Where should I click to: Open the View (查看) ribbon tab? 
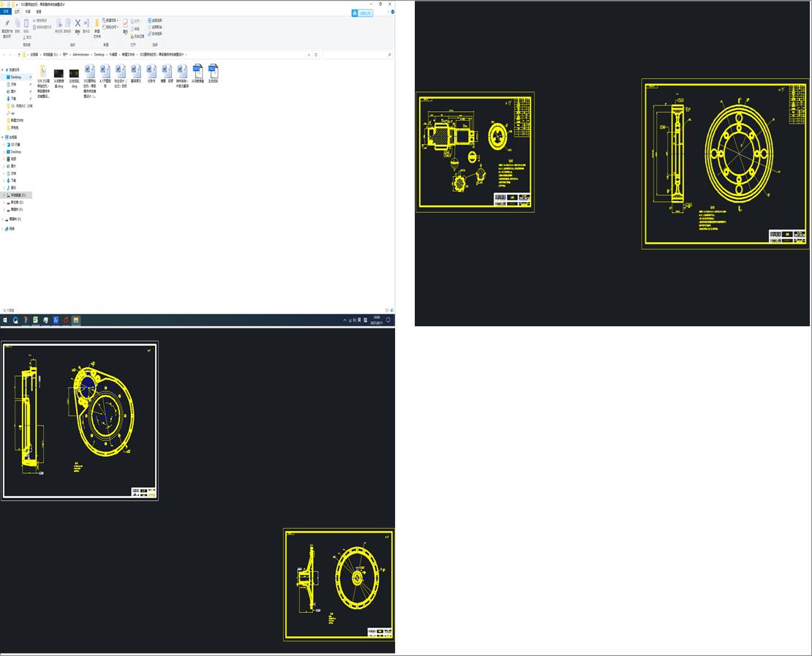click(39, 12)
